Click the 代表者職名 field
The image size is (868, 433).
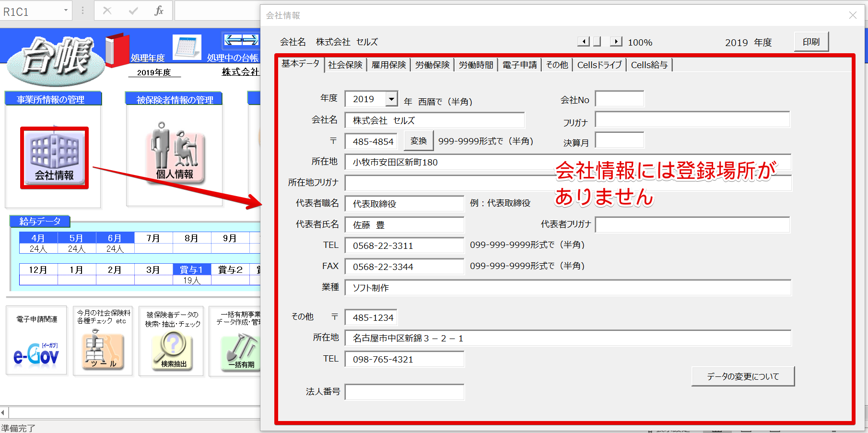pyautogui.click(x=404, y=204)
